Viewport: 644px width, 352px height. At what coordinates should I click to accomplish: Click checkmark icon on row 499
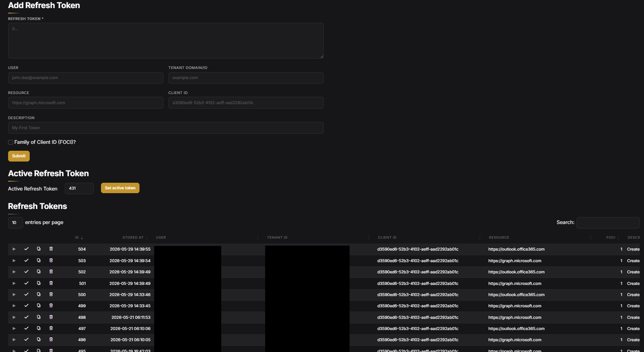[x=26, y=306]
